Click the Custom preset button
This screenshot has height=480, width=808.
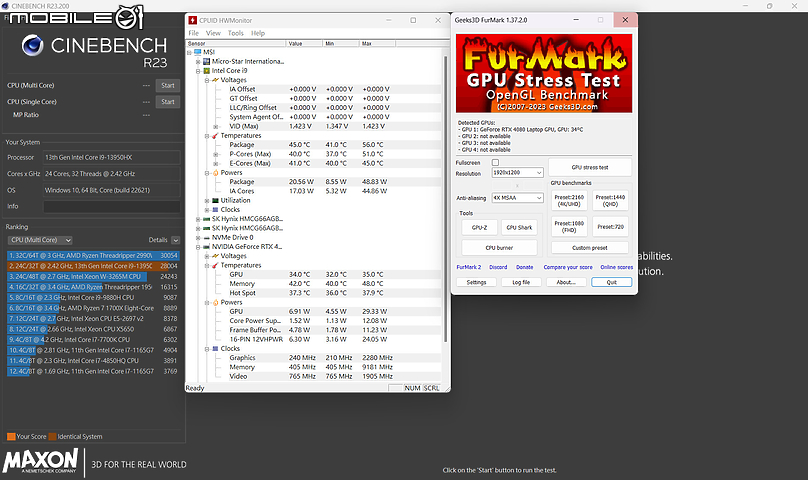tap(590, 248)
